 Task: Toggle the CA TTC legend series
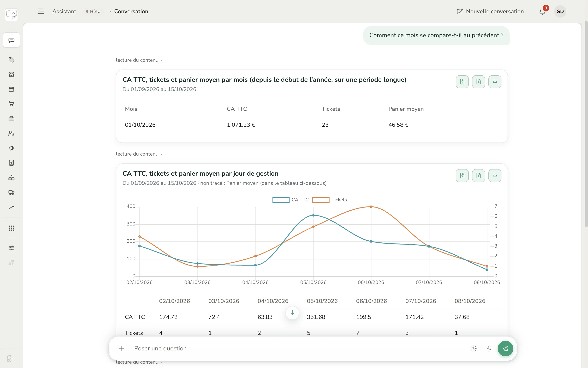[x=291, y=200]
